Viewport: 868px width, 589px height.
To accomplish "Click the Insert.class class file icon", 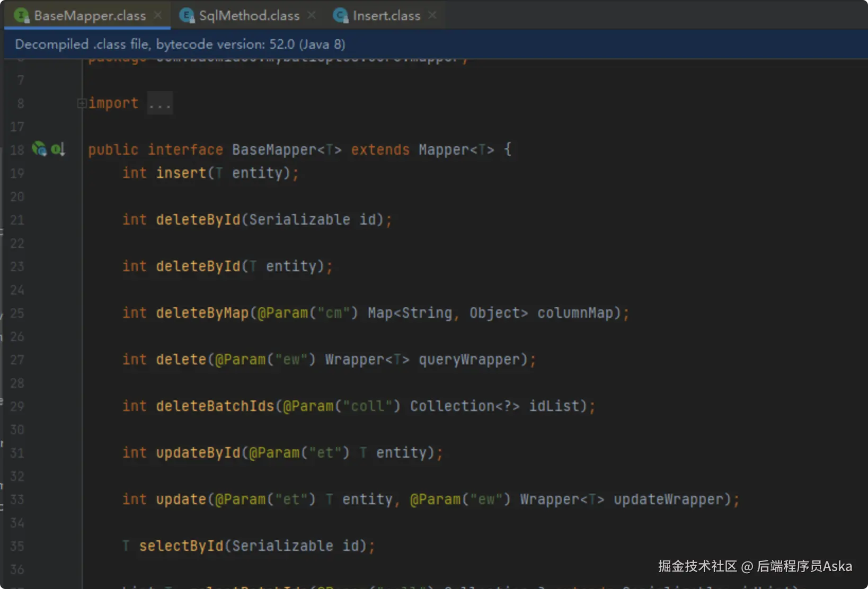I will coord(341,16).
